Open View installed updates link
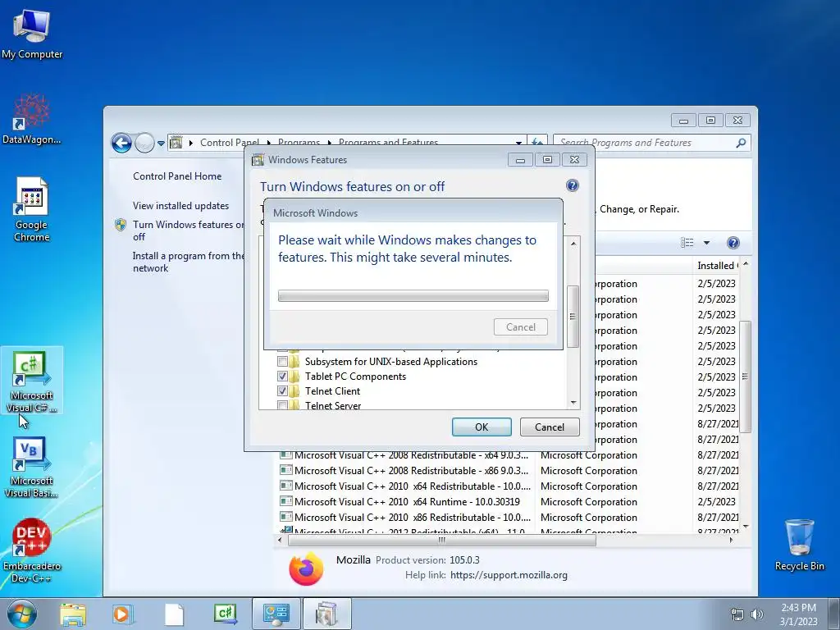This screenshot has height=630, width=840. pyautogui.click(x=180, y=206)
